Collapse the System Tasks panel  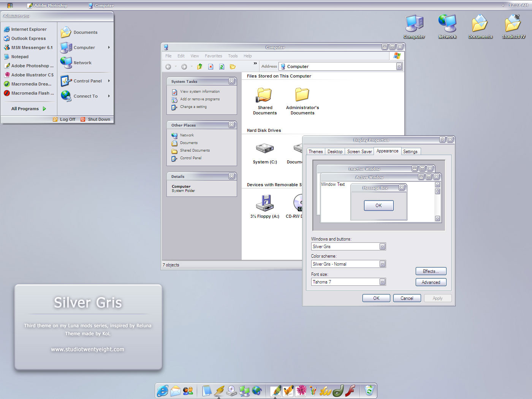[231, 81]
